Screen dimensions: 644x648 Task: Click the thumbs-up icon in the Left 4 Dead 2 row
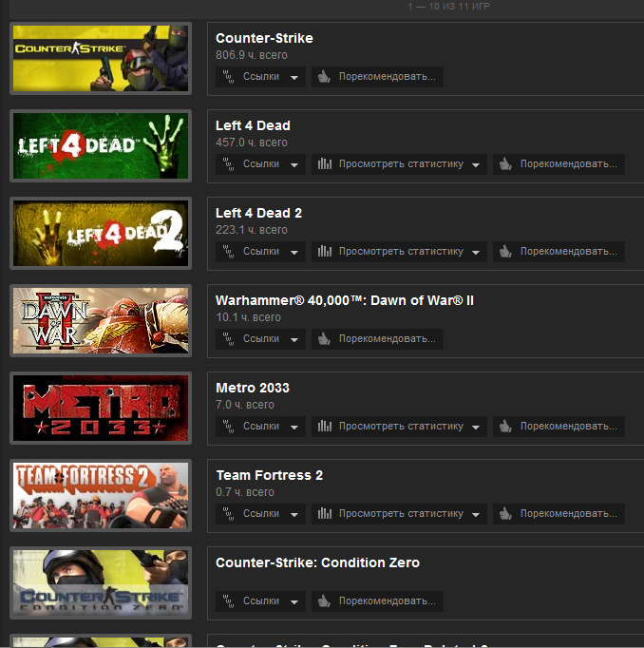click(505, 251)
